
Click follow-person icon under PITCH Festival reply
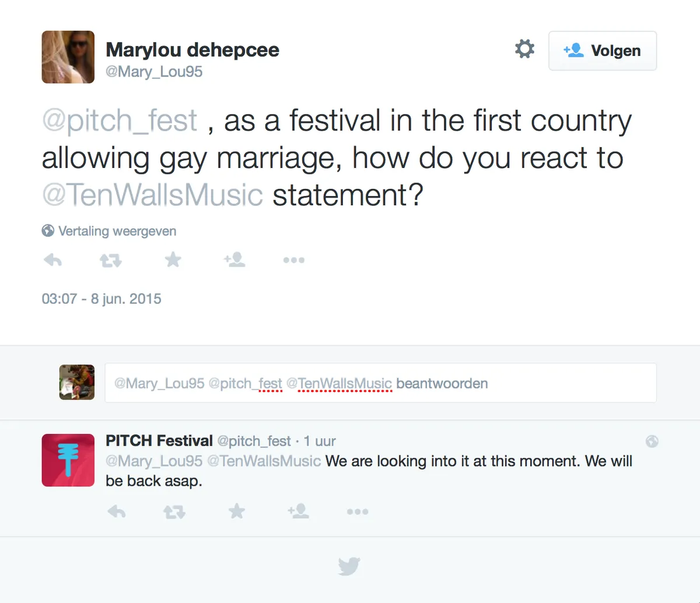pyautogui.click(x=298, y=511)
